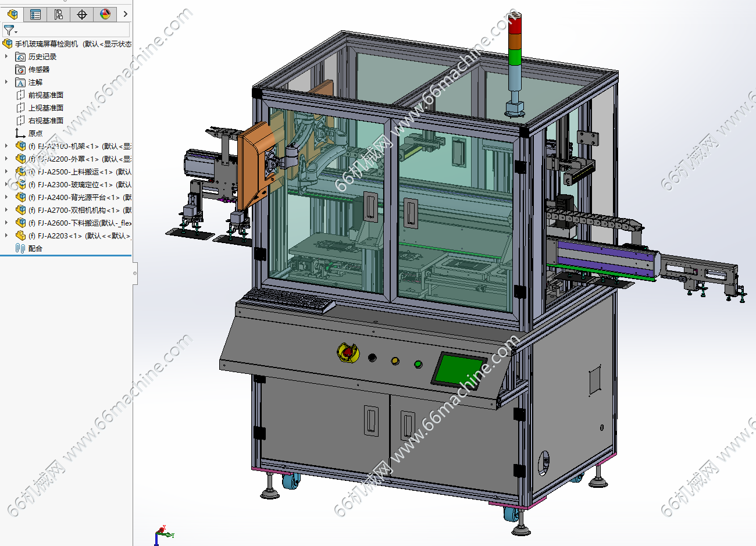
Task: Expand the FJ-A2100-机架 subassembly
Action: pos(6,146)
